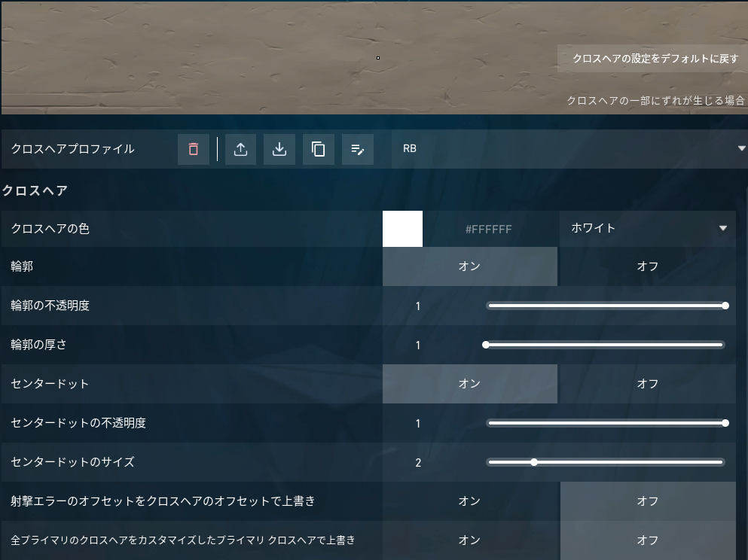Click the delete crosshair profile trash icon
The height and width of the screenshot is (560, 748).
click(194, 149)
